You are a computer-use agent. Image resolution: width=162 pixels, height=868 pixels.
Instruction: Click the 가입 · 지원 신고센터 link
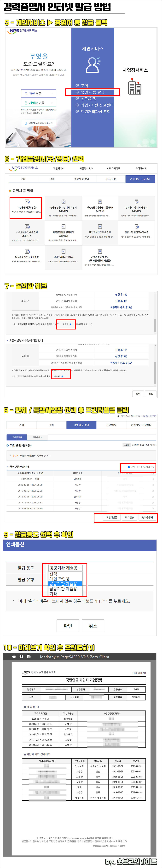(x=97, y=105)
